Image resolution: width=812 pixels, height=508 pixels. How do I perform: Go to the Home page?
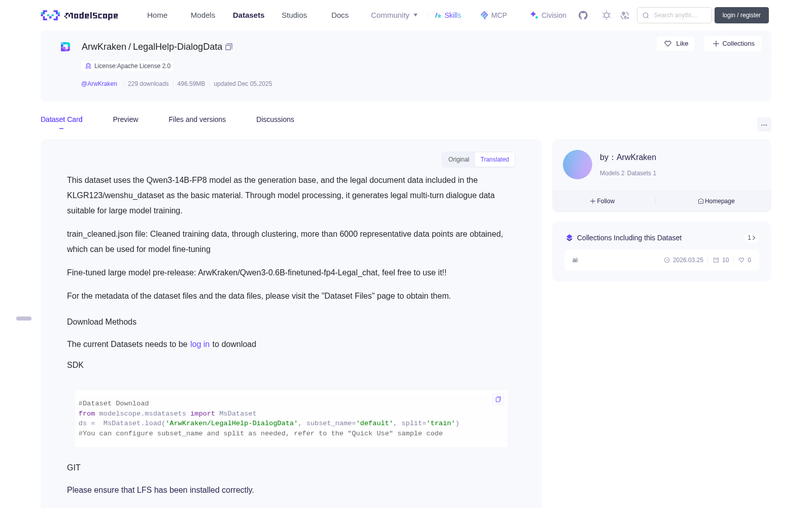tap(157, 15)
